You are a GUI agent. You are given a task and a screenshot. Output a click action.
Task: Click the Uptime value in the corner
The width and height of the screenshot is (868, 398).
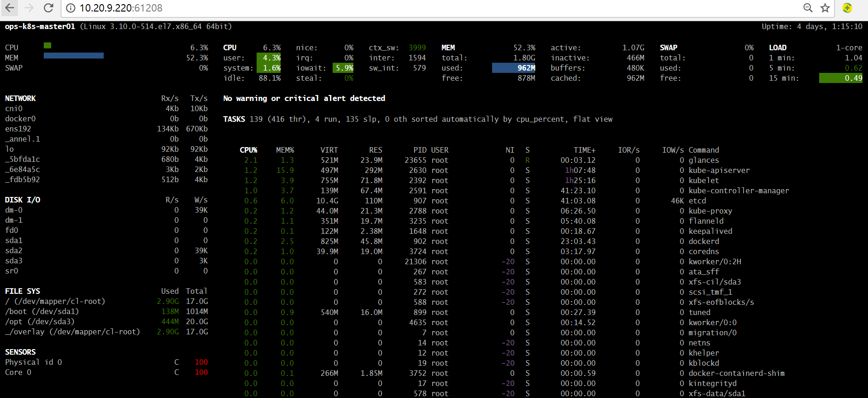(x=812, y=26)
